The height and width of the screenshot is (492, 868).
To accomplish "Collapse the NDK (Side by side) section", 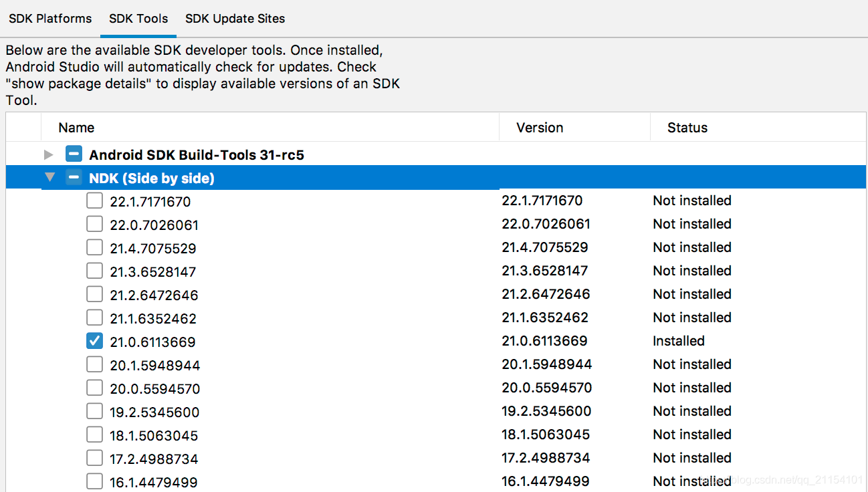I will (x=49, y=177).
